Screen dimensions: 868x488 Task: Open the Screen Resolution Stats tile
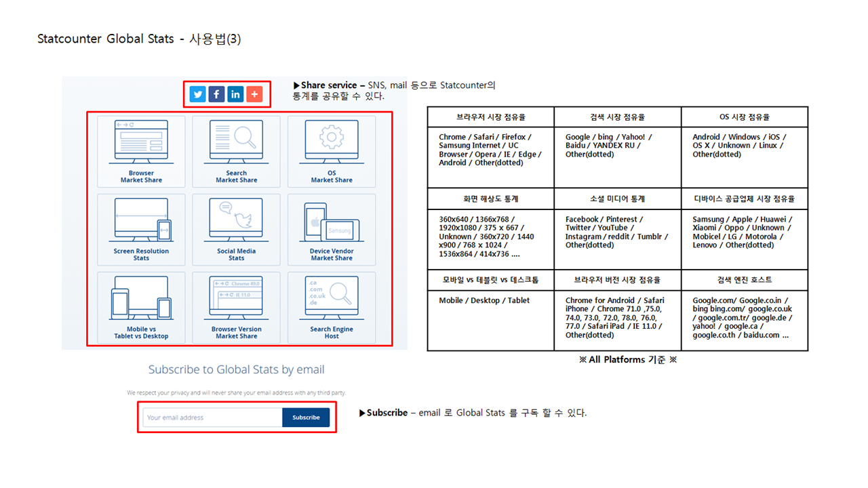click(141, 229)
